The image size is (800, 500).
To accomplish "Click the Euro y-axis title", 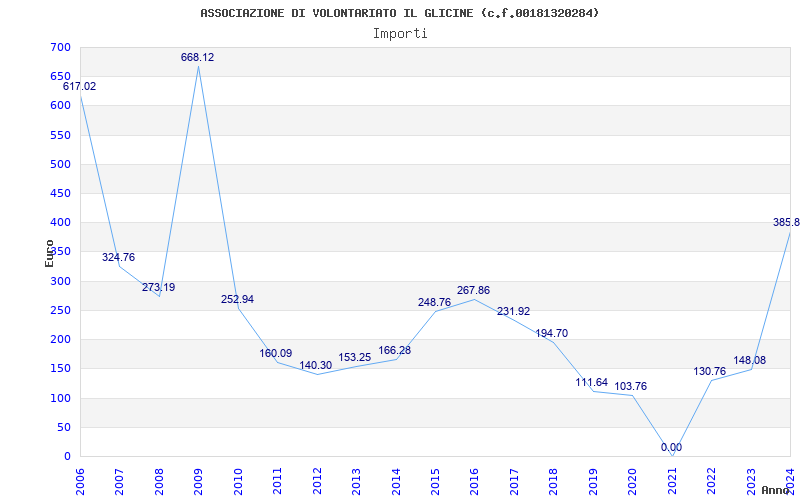I will coord(49,253).
